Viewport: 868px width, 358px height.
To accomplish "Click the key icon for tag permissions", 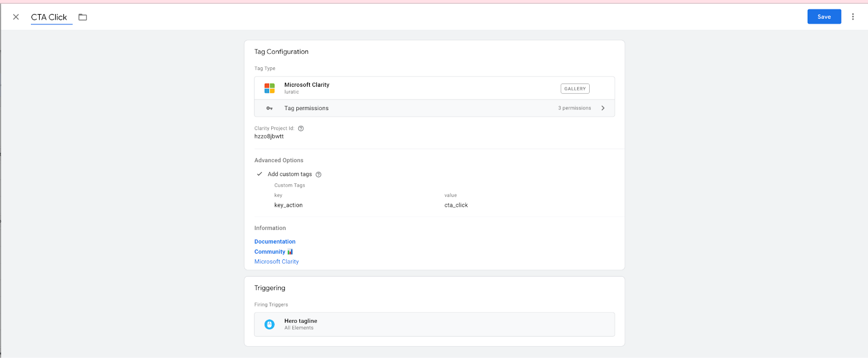I will (270, 108).
